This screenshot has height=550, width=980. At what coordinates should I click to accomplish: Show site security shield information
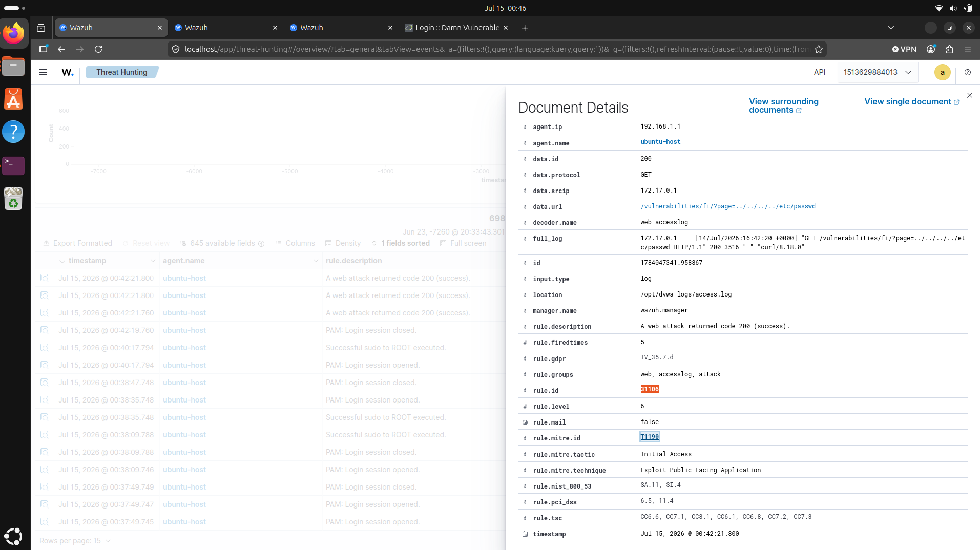[176, 49]
